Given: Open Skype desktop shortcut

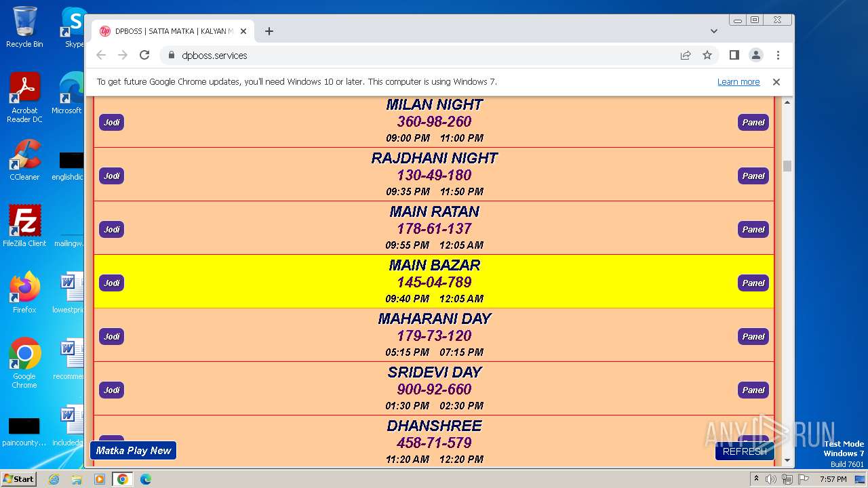Looking at the screenshot, I should [73, 27].
